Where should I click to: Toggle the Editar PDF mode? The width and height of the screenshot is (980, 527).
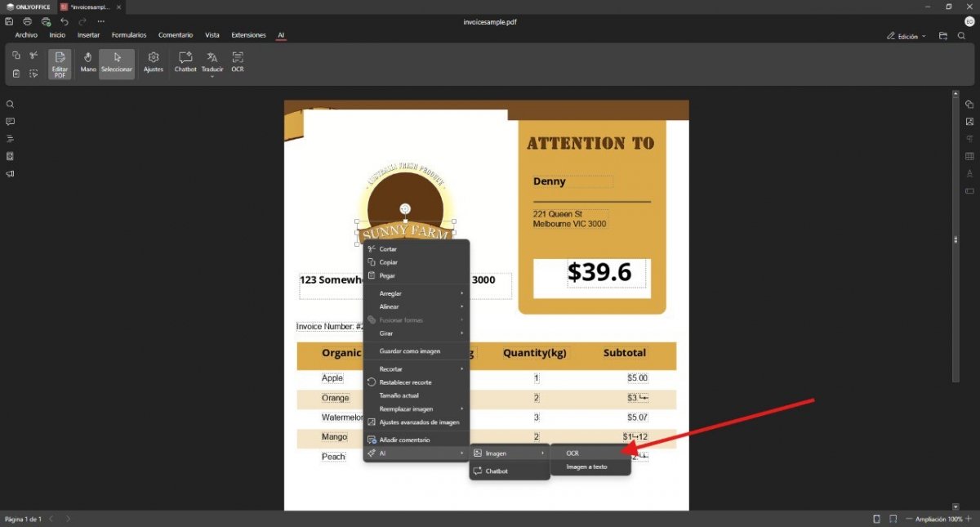[x=60, y=65]
